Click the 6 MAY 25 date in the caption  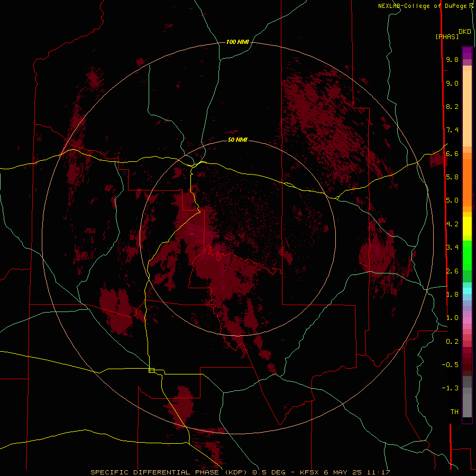pyautogui.click(x=343, y=472)
